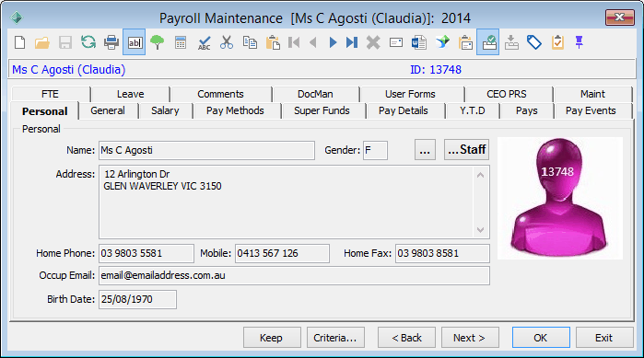Screen dimensions: 644x358
Task: Click the orange clipboard checkmark icon
Action: (557, 42)
